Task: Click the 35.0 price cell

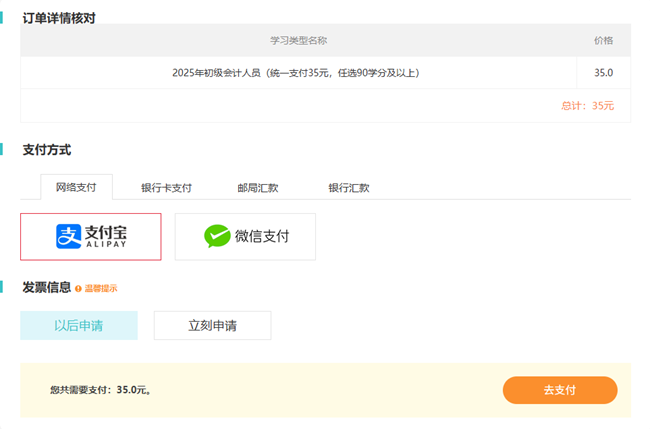Action: [x=603, y=73]
